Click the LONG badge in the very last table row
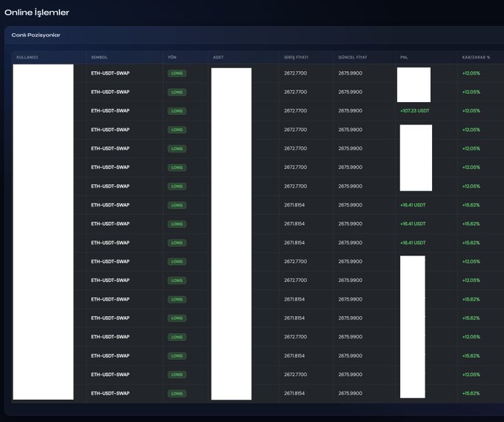504x422 pixels. (x=177, y=394)
